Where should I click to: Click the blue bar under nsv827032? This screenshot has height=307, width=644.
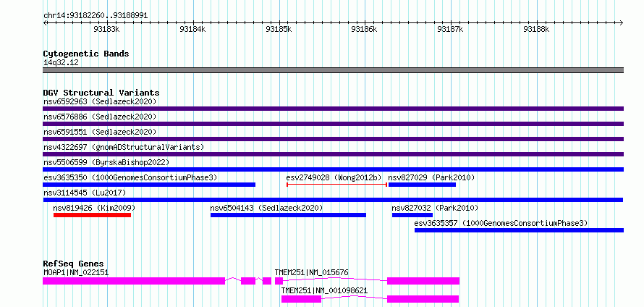(x=412, y=215)
